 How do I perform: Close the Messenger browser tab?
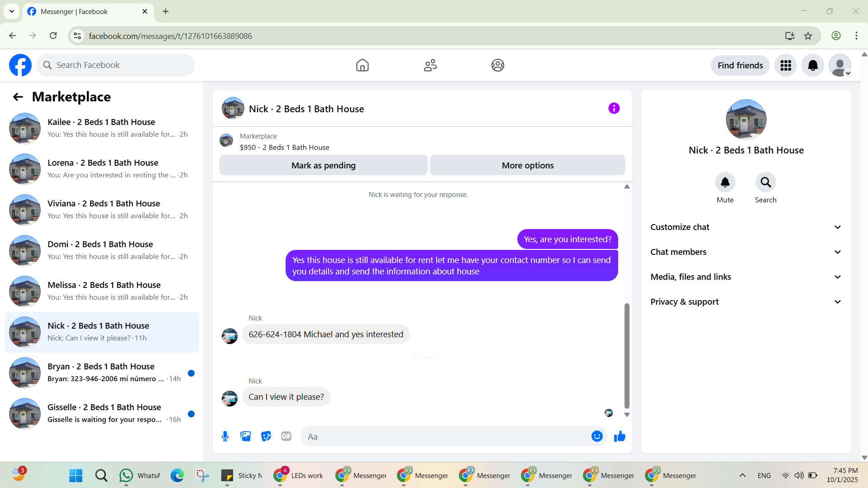tap(145, 11)
